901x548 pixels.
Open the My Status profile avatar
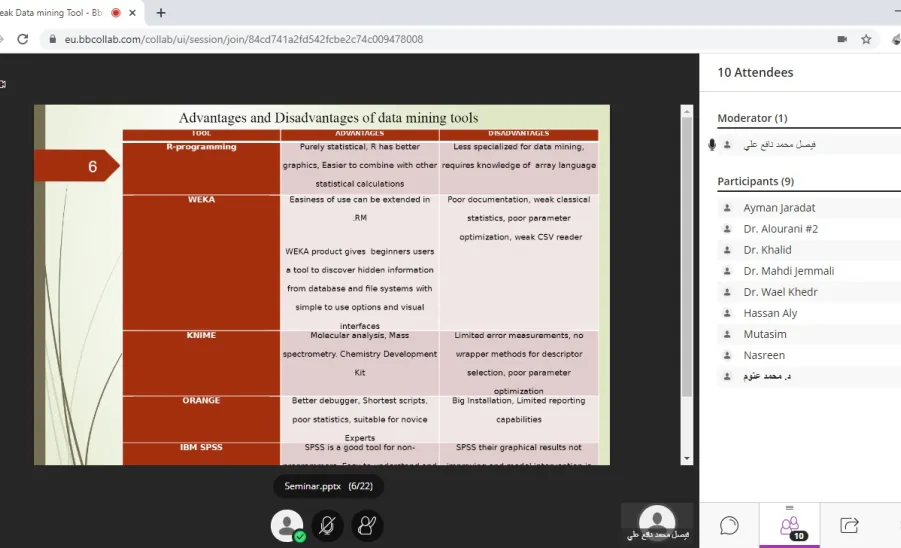click(287, 525)
